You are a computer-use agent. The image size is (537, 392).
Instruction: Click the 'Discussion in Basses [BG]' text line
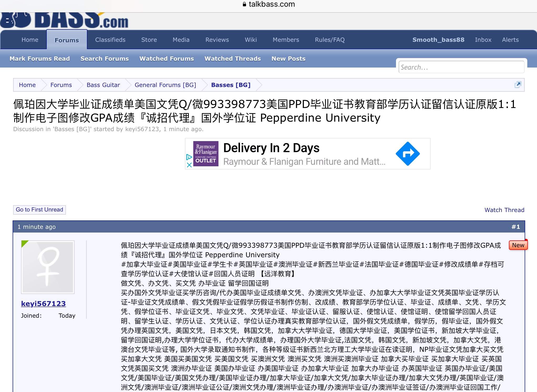pos(108,129)
